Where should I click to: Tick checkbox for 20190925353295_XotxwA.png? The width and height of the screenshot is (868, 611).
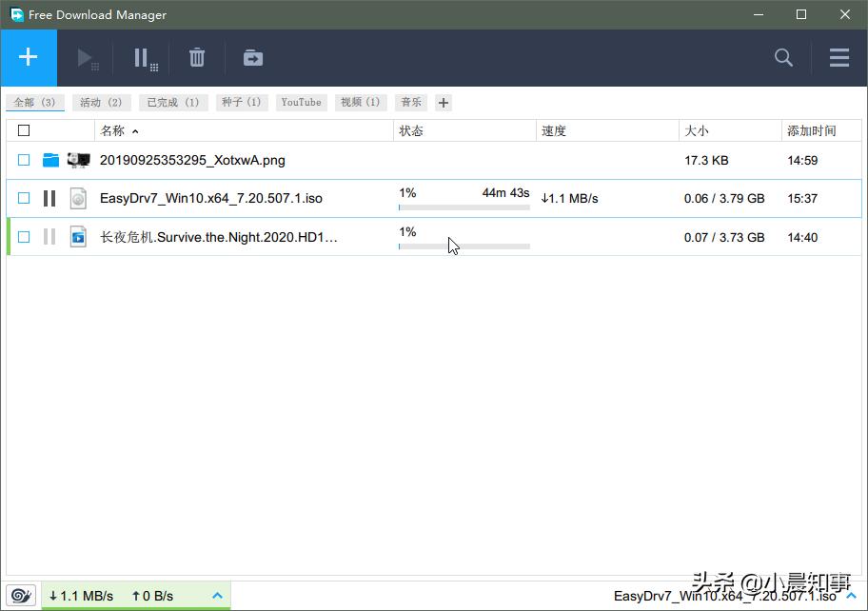coord(24,161)
